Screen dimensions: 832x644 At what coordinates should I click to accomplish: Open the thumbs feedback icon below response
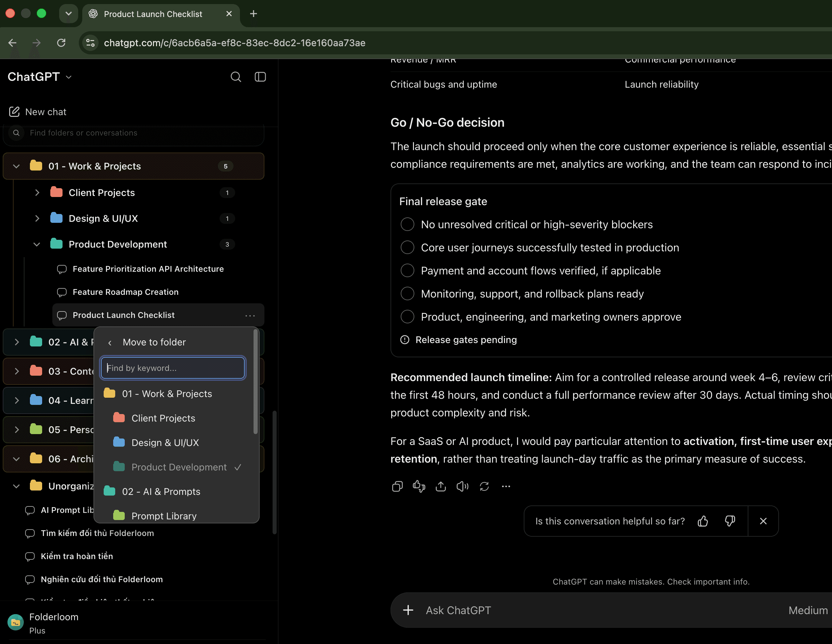(x=419, y=486)
